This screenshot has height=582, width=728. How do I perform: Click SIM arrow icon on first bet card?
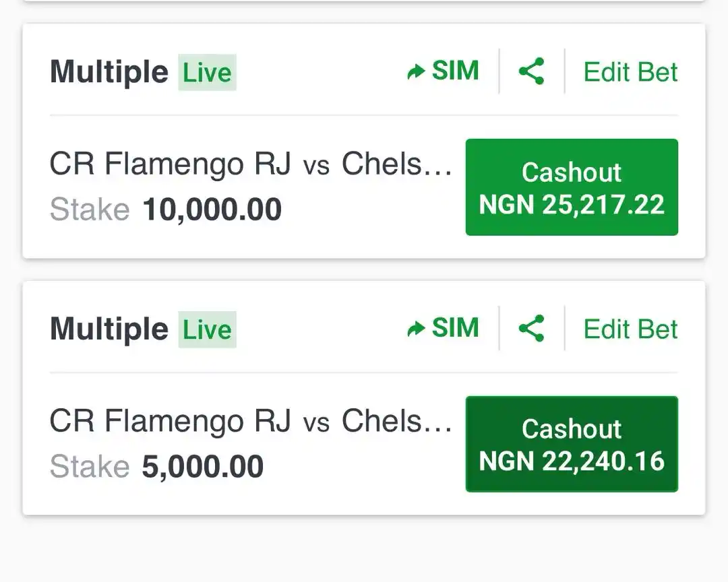pos(415,72)
